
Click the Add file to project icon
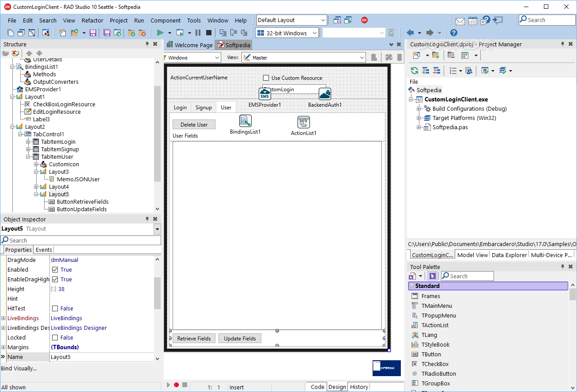click(131, 33)
